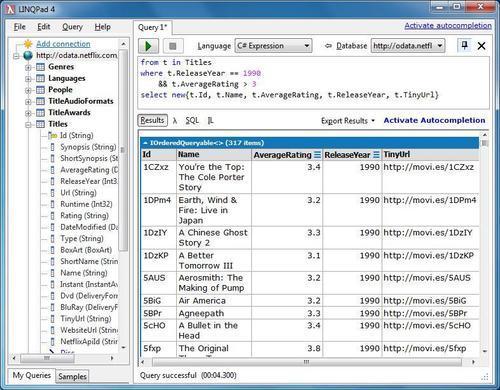Click the results horizontal scrollbar thumb
The width and height of the screenshot is (500, 390).
point(307,362)
